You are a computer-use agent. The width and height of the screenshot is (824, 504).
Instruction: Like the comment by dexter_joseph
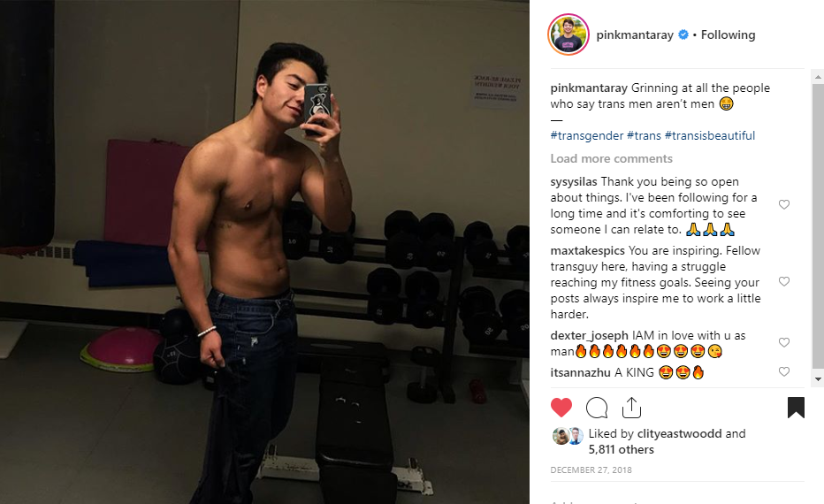(x=784, y=342)
